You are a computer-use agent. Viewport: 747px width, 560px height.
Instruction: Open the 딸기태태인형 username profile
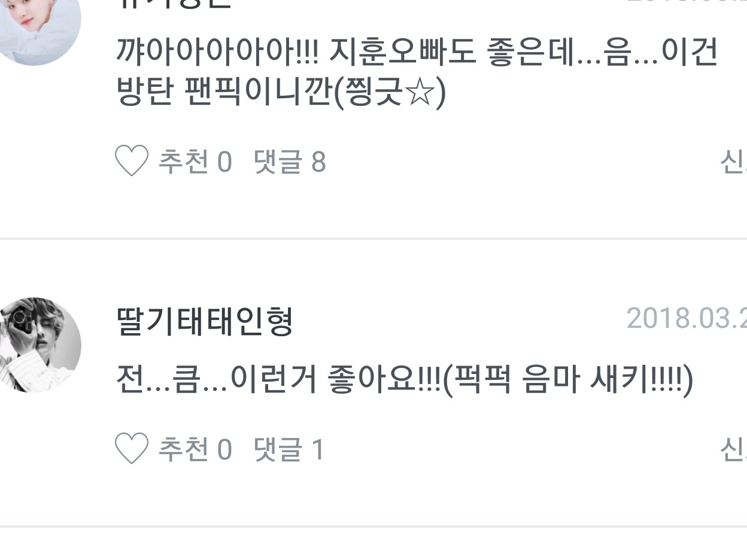(x=205, y=322)
